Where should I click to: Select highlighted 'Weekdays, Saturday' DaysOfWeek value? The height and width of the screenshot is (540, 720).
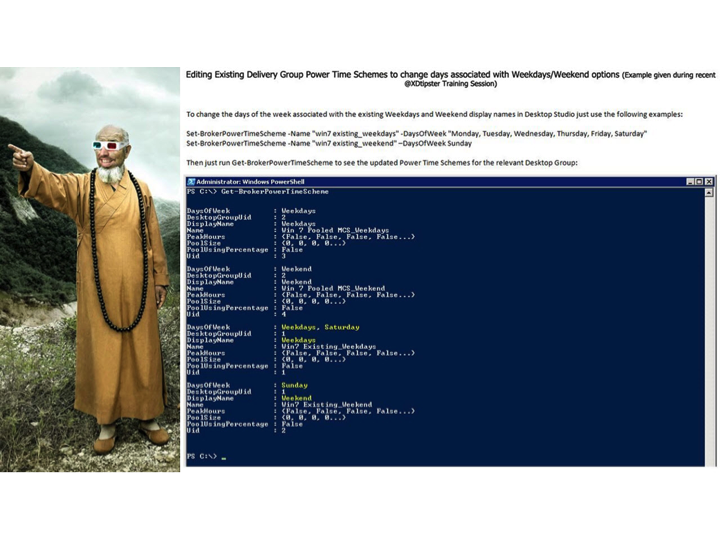pos(321,327)
